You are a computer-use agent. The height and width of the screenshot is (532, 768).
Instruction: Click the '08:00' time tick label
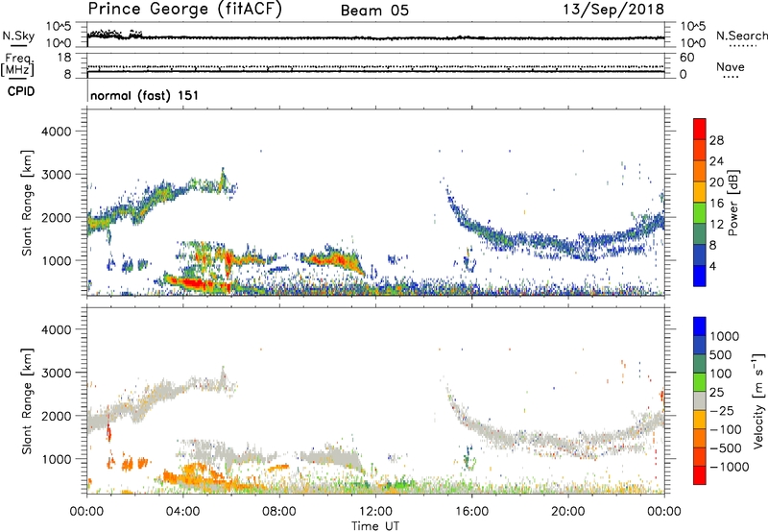279,512
